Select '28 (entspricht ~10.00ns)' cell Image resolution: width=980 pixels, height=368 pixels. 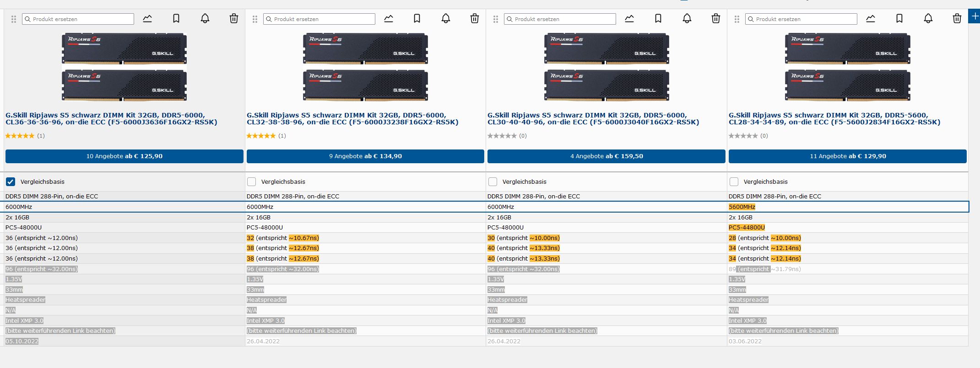coord(765,238)
